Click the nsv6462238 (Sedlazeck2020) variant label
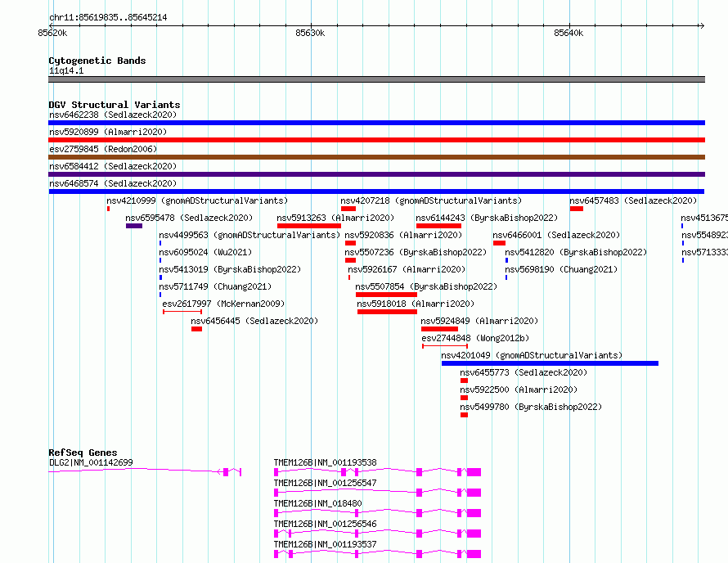The image size is (728, 563). click(113, 115)
